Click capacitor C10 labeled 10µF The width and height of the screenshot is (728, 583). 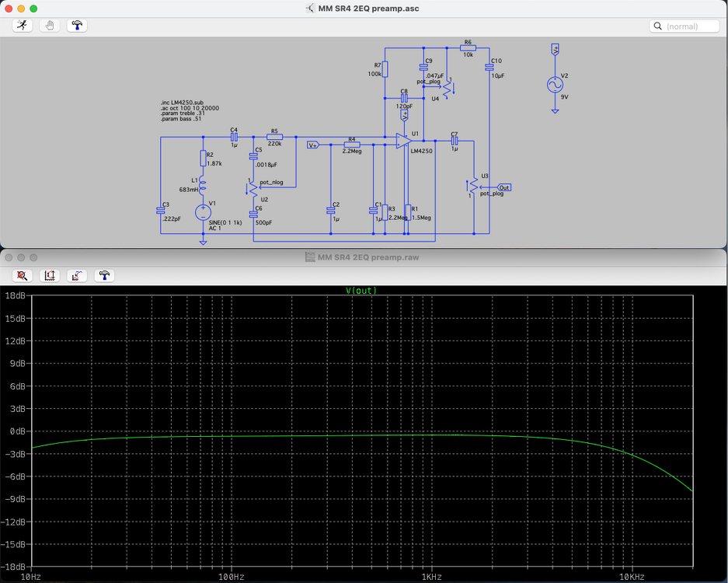(x=490, y=66)
